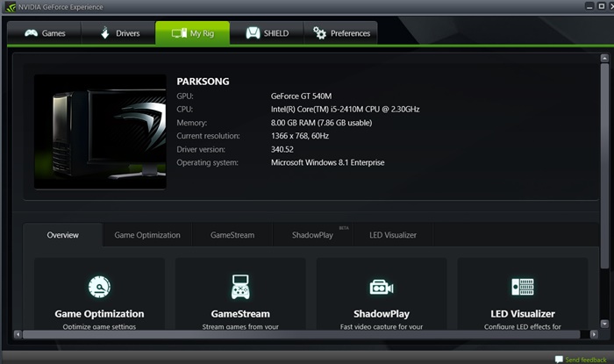Image resolution: width=614 pixels, height=364 pixels.
Task: Click the 'Current resolution:' label
Action: tap(208, 136)
